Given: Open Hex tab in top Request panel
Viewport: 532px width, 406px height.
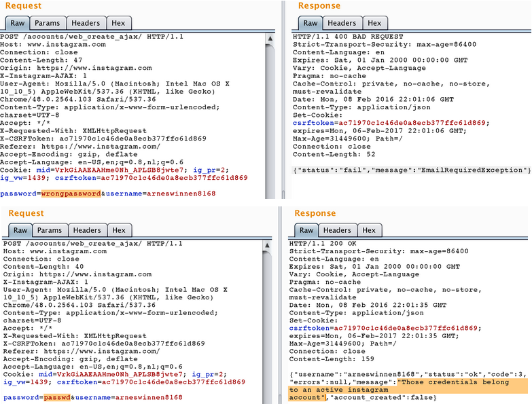Looking at the screenshot, I should [x=118, y=23].
